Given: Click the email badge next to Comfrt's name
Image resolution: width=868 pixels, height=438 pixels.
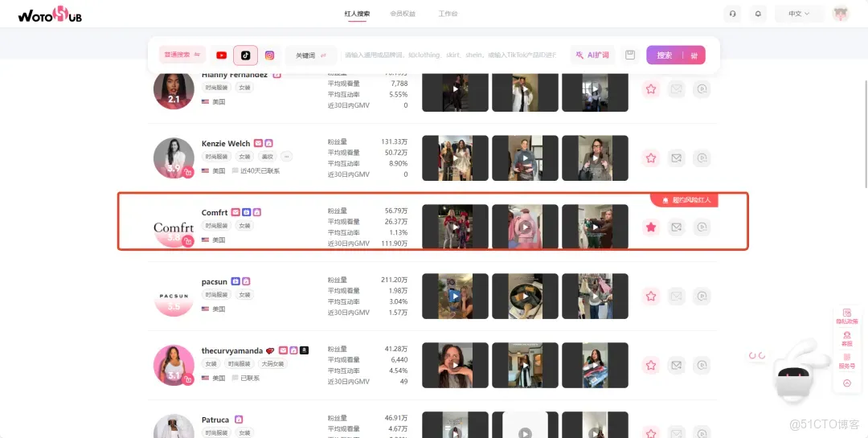Looking at the screenshot, I should (x=235, y=212).
